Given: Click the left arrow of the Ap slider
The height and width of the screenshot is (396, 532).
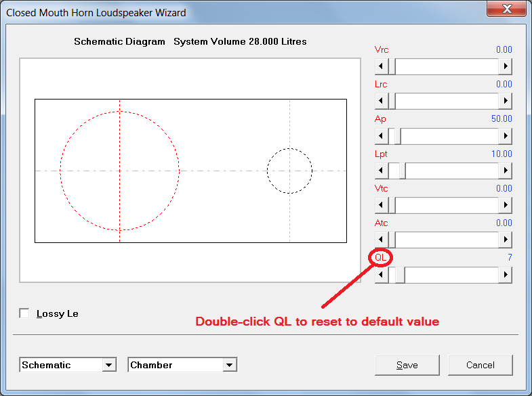Looking at the screenshot, I should (x=381, y=136).
